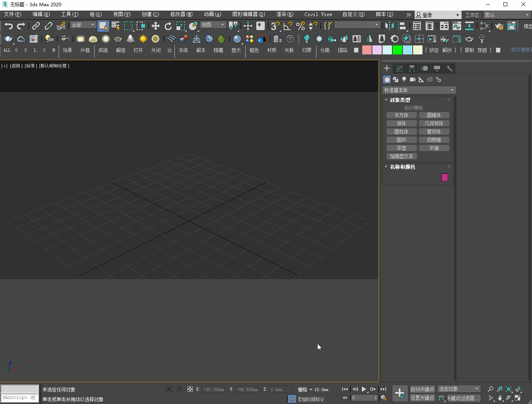
Task: Switch to the Modify panel tab
Action: [x=399, y=69]
